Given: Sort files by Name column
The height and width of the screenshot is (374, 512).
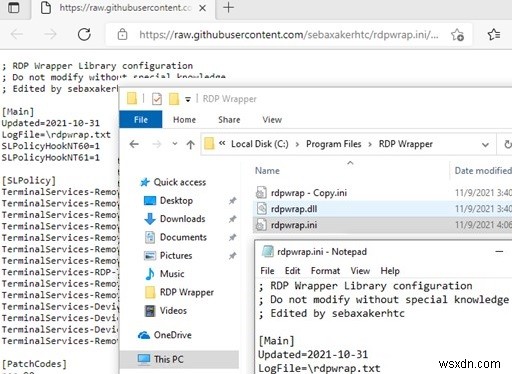Looking at the screenshot, I should click(267, 171).
